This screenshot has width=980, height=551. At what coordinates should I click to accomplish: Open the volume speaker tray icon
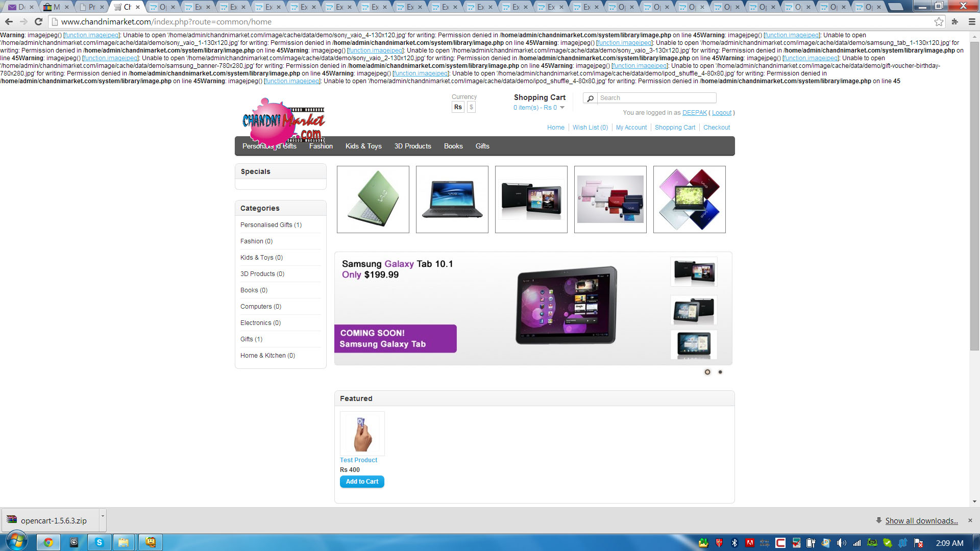pyautogui.click(x=841, y=543)
